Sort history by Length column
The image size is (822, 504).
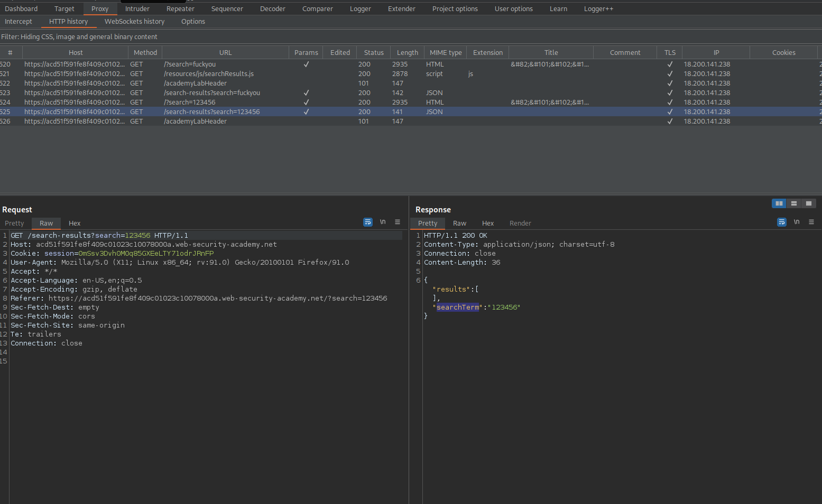click(x=408, y=53)
